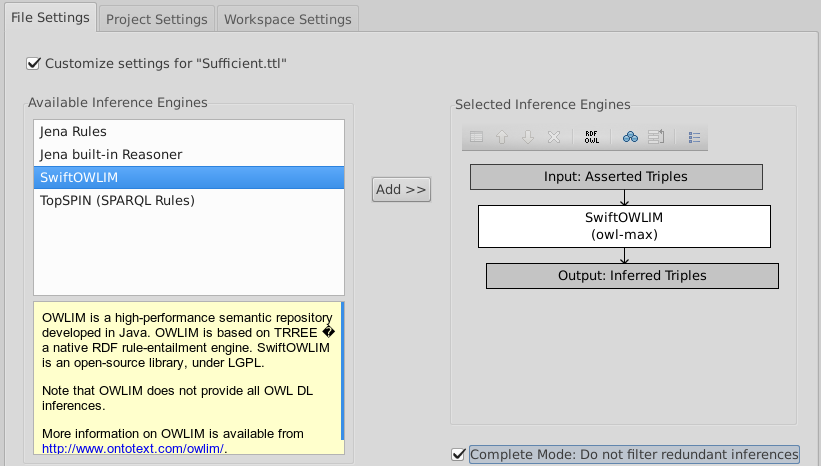The width and height of the screenshot is (821, 466).
Task: Click the move engine down arrow
Action: coord(528,137)
